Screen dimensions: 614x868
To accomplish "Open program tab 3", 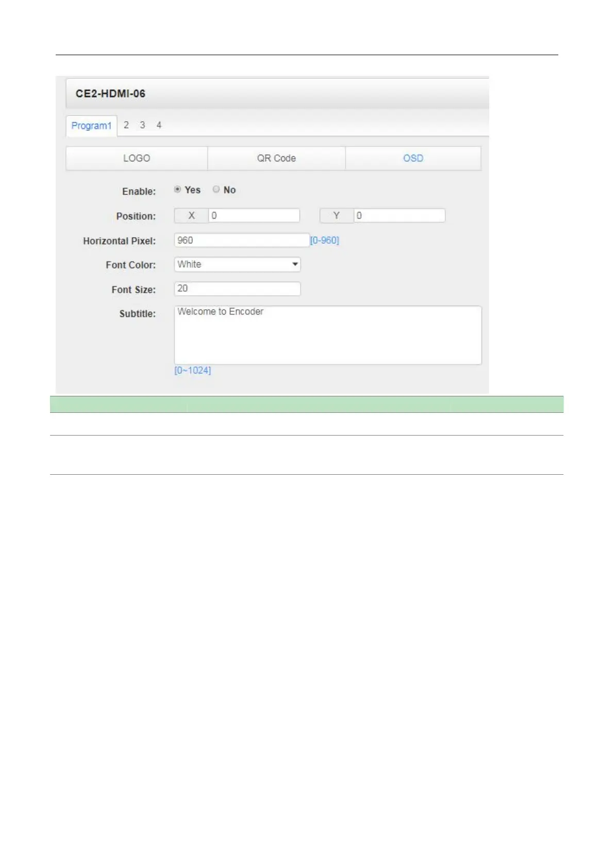I will 142,125.
